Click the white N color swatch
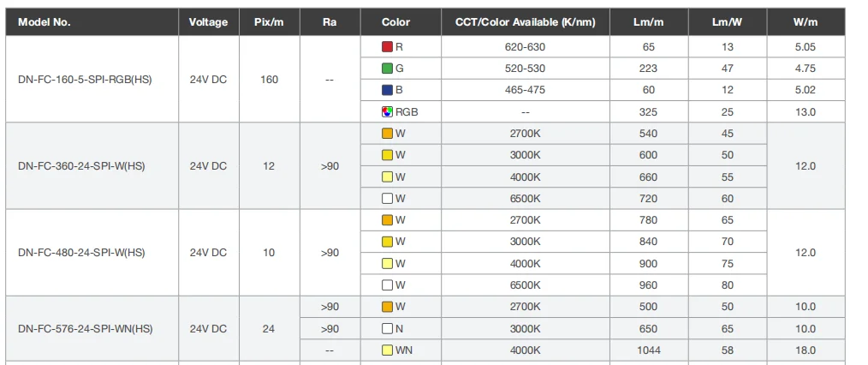Viewport: 868px width, 365px height. [387, 328]
